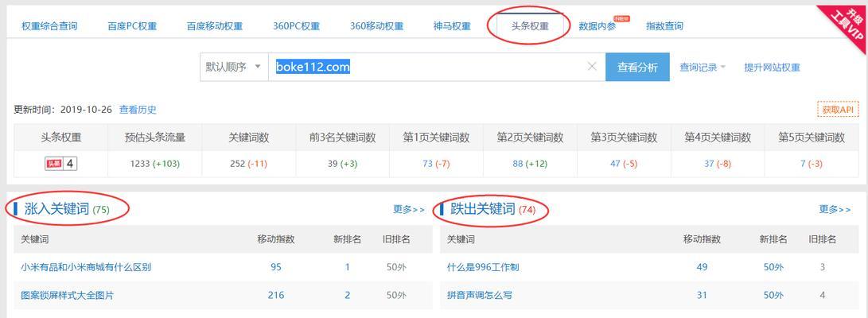
Task: Select the 头条权重 tab
Action: tap(531, 26)
